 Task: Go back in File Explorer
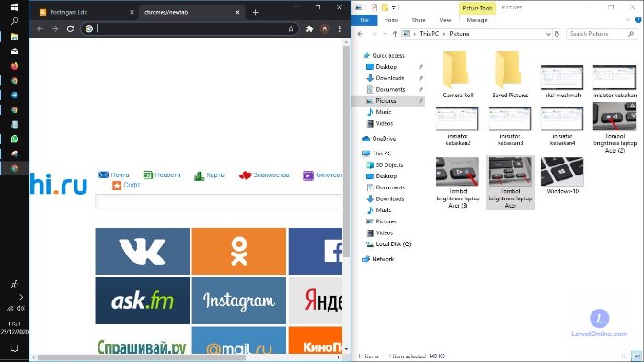pos(361,34)
